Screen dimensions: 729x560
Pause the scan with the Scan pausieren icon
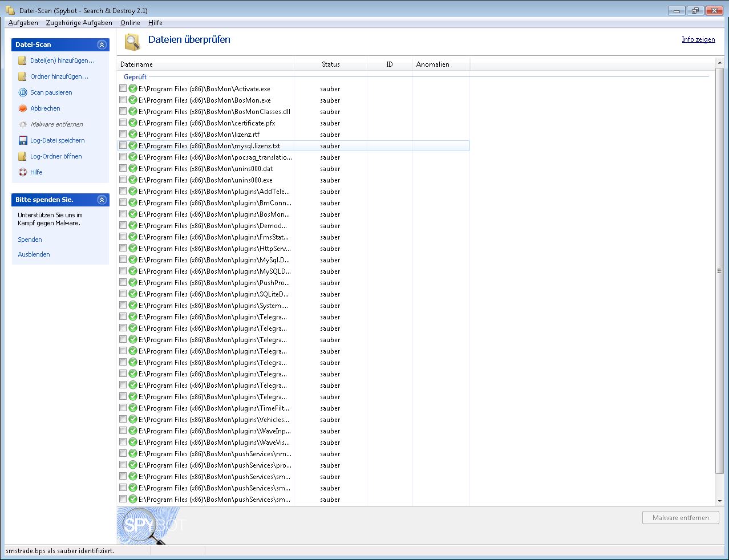pos(23,92)
